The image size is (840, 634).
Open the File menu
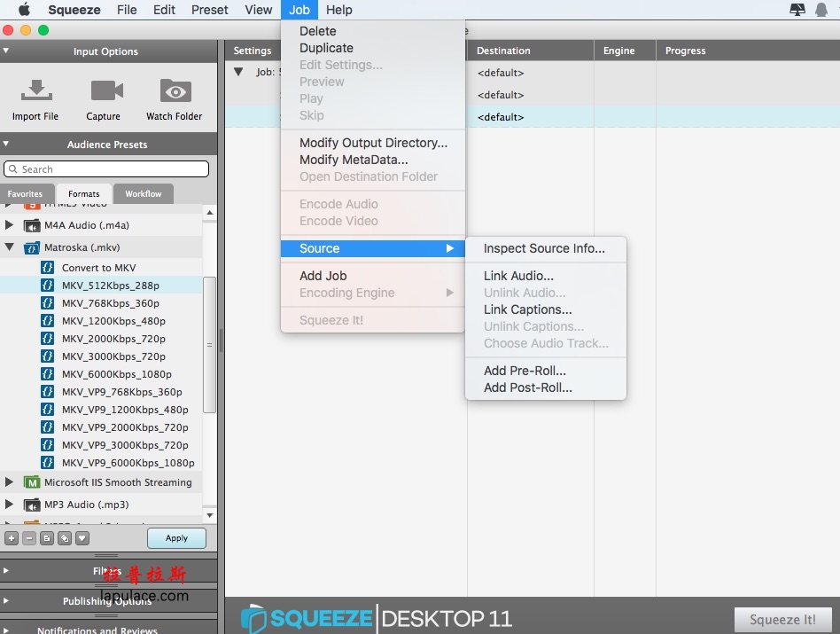point(127,10)
